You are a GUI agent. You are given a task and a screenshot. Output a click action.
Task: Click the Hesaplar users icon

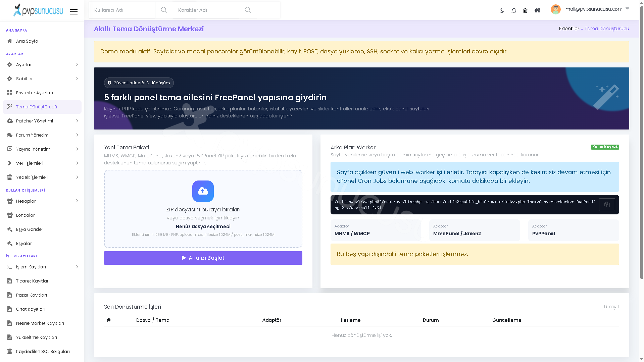point(10,201)
